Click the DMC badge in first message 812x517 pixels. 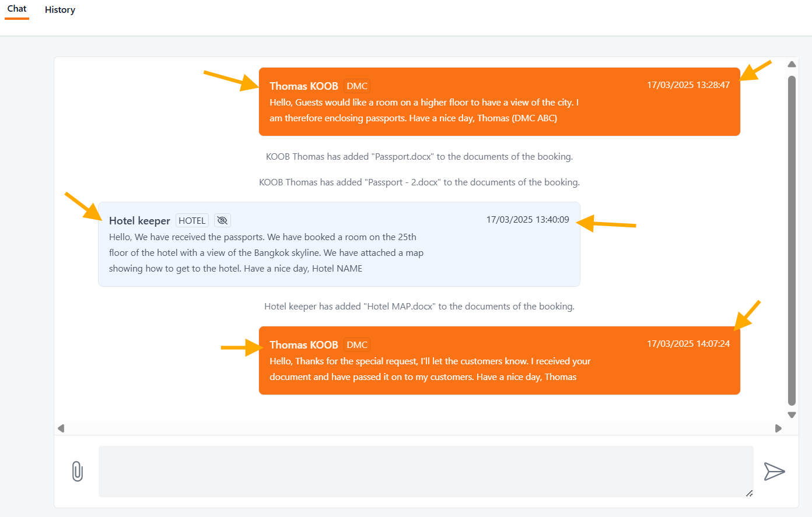coord(357,86)
